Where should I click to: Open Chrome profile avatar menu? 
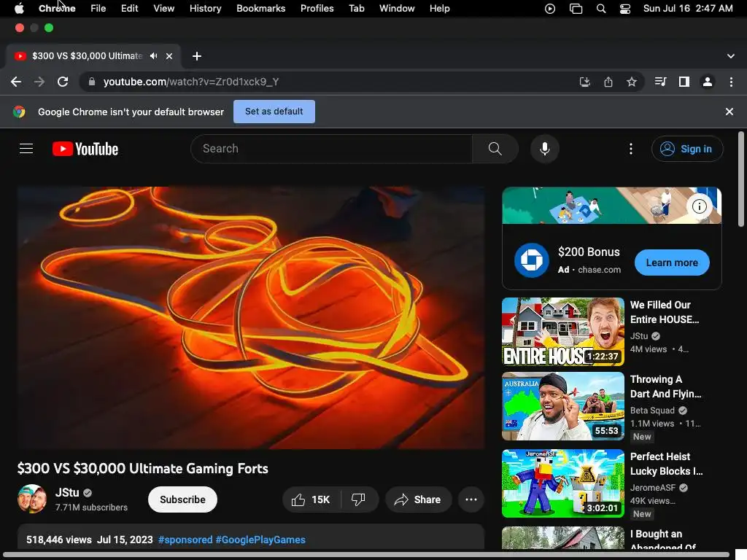coord(708,82)
